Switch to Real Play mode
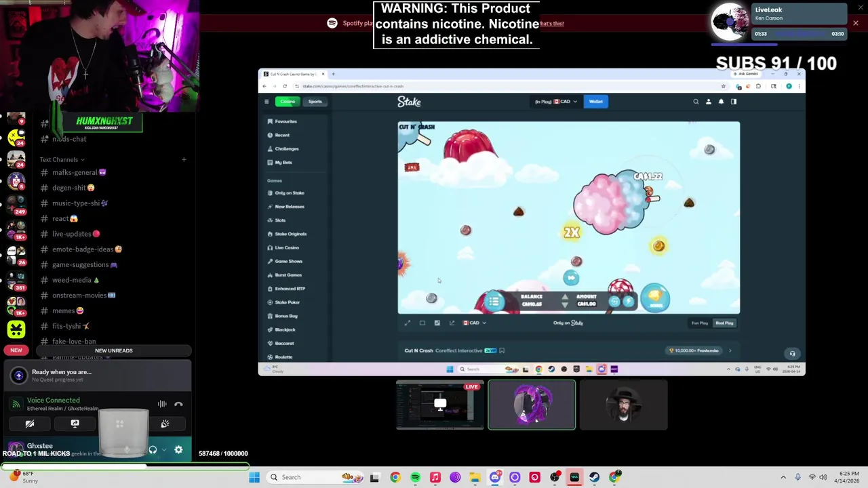 click(x=724, y=323)
